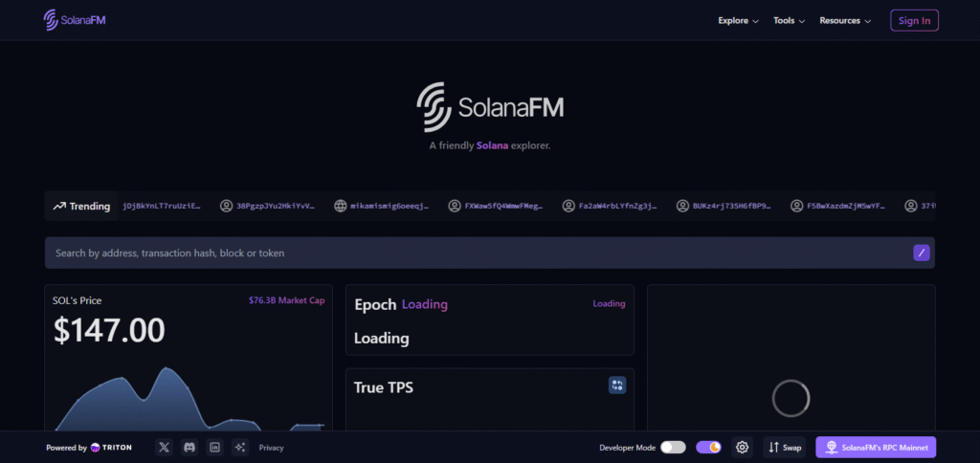Viewport: 980px width, 463px height.
Task: Click the $76.3B Market Cap text
Action: click(287, 300)
